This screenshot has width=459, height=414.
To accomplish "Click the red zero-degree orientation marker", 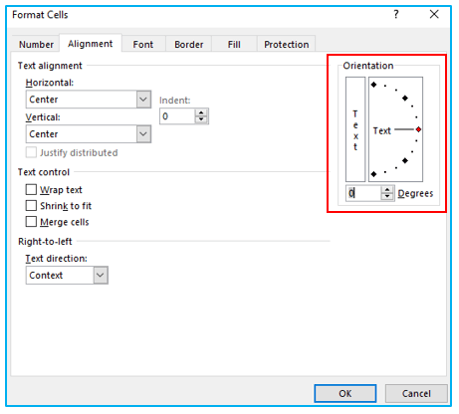I will click(418, 129).
